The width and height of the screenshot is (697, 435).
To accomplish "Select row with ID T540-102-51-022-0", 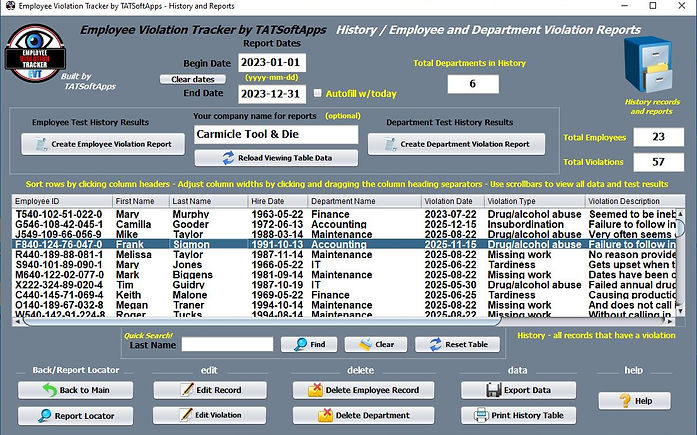I will pos(344,214).
